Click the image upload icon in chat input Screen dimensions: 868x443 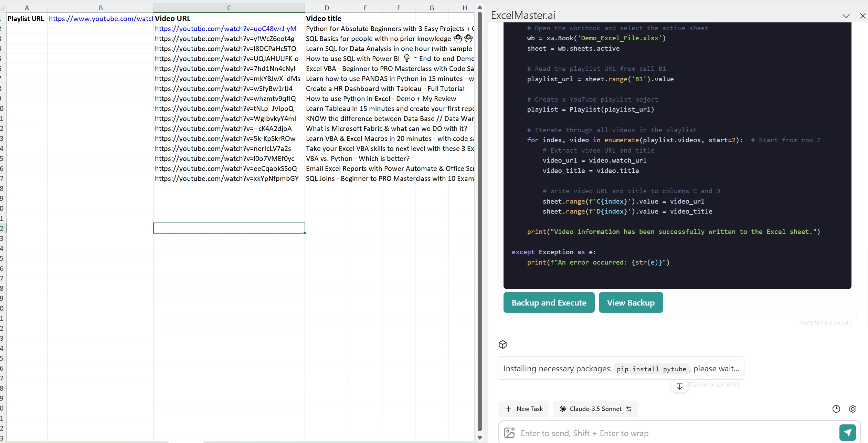tap(509, 433)
